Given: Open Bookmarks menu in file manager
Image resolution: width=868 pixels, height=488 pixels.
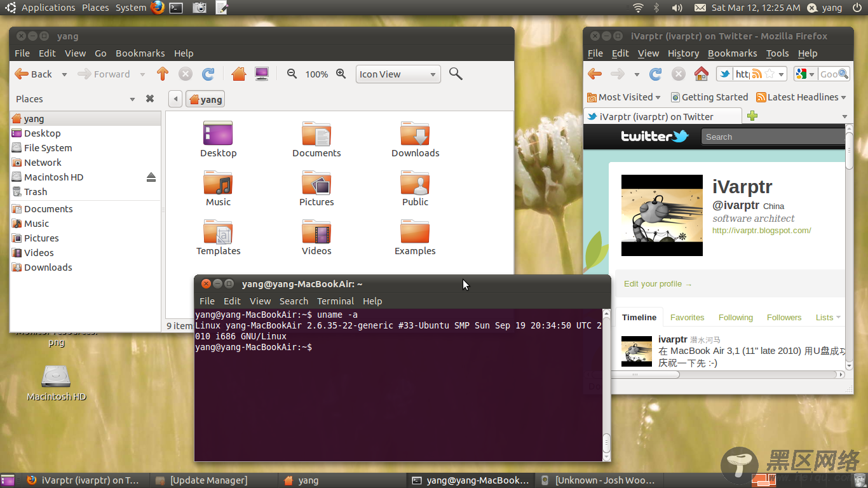Looking at the screenshot, I should [140, 53].
